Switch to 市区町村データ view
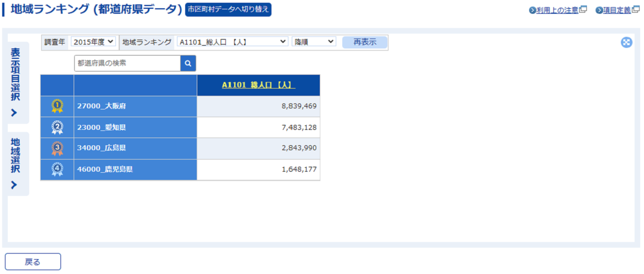 pyautogui.click(x=228, y=9)
